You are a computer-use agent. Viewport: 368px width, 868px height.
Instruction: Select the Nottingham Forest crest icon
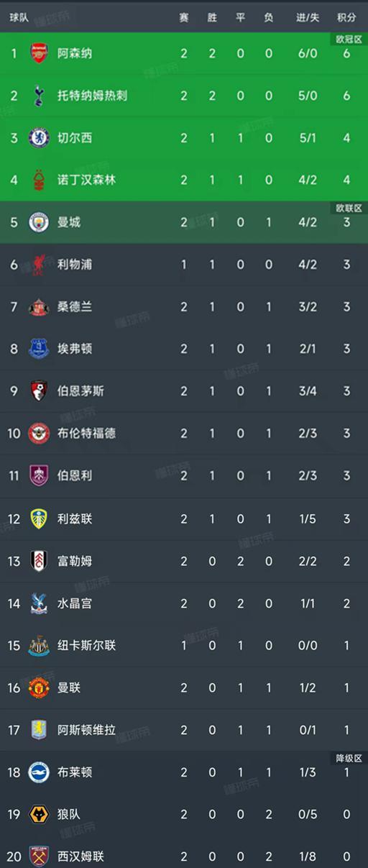(x=39, y=180)
